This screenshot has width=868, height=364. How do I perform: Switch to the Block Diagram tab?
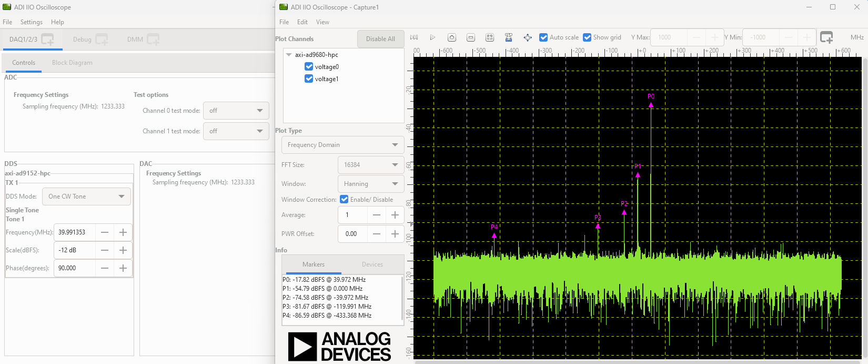[x=72, y=63]
